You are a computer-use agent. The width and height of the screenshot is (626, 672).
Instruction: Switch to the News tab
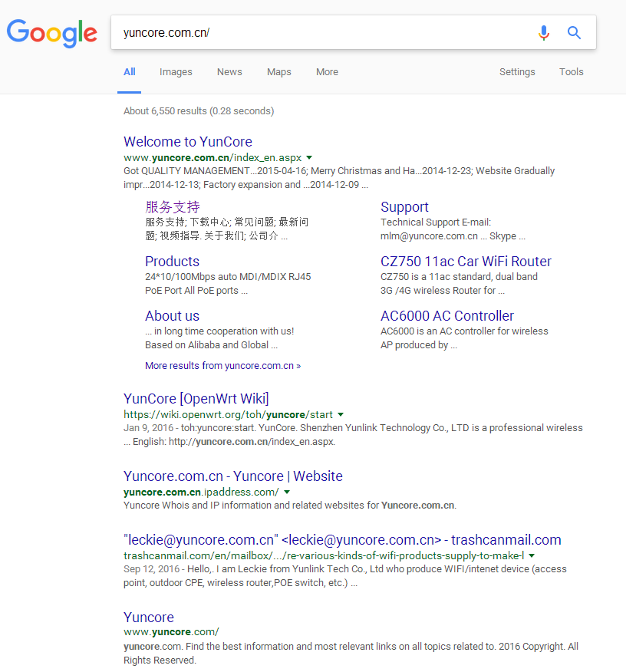pyautogui.click(x=229, y=72)
